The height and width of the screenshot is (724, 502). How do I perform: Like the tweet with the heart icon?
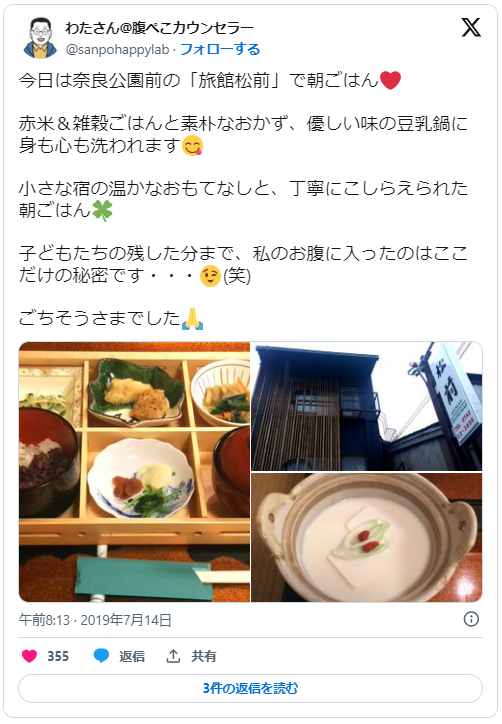click(x=30, y=656)
